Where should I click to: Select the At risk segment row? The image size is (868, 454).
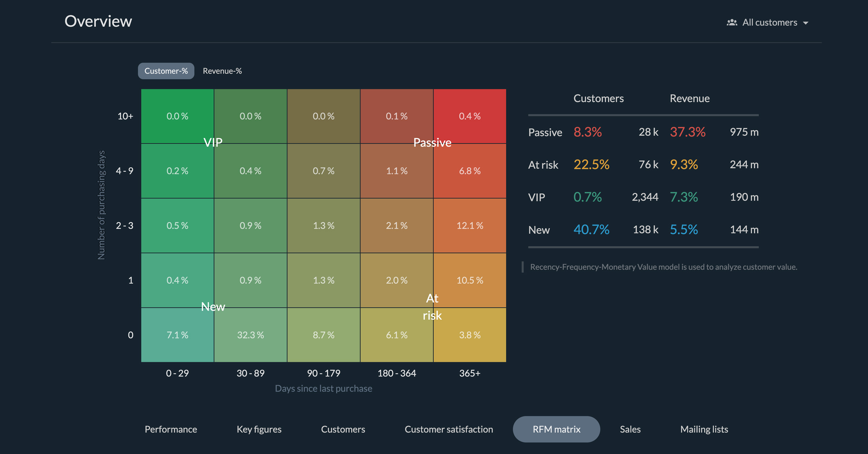(543, 165)
